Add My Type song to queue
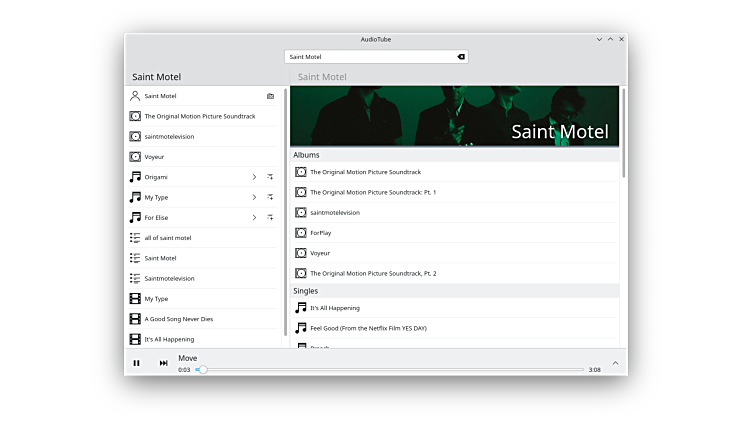Screen dimensions: 752x423 [270, 197]
